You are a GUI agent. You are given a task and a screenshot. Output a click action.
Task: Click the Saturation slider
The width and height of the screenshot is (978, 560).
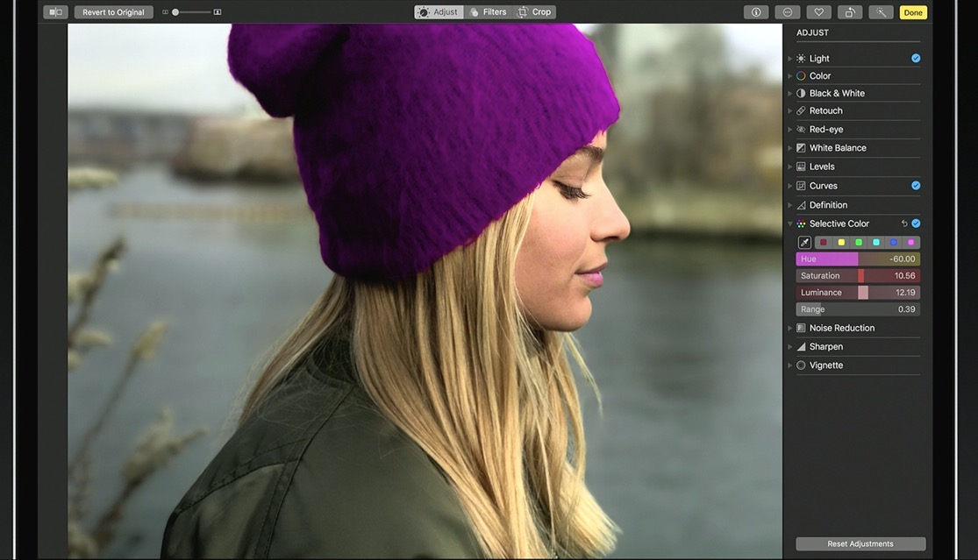[858, 275]
